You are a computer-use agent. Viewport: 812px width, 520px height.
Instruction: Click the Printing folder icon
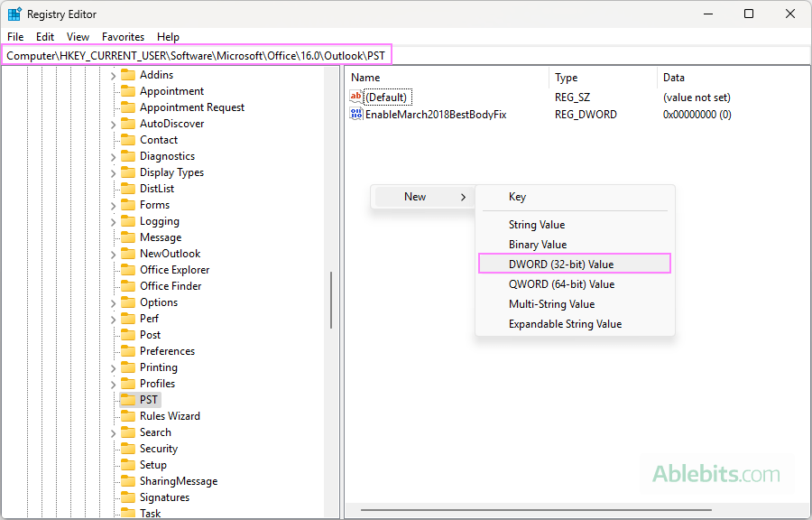click(128, 367)
